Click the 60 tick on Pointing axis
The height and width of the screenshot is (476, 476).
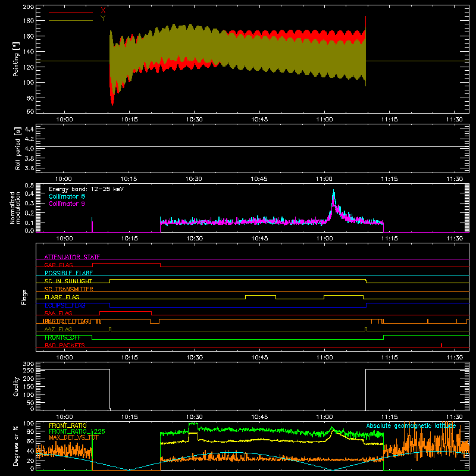pos(30,111)
